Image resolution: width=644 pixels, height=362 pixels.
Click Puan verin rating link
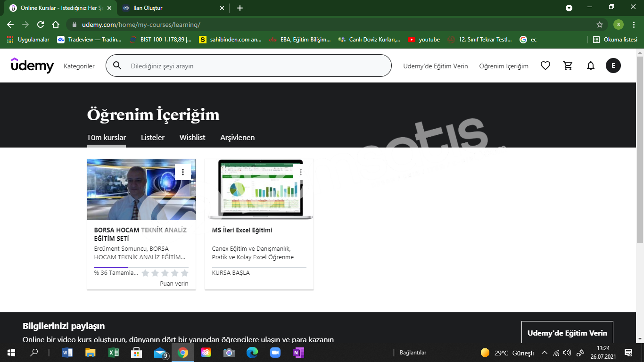coord(174,283)
